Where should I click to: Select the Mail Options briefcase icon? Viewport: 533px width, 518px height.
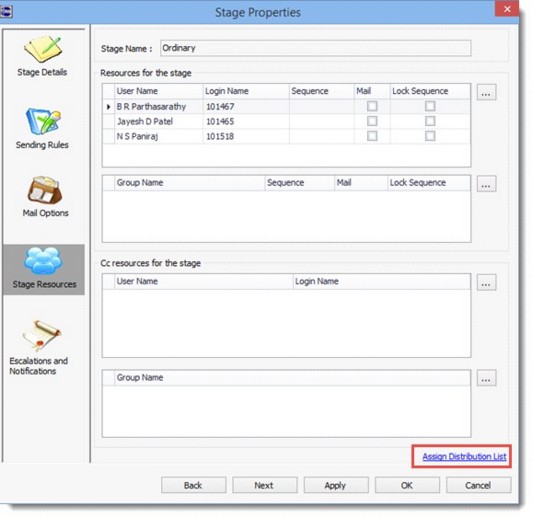[45, 190]
